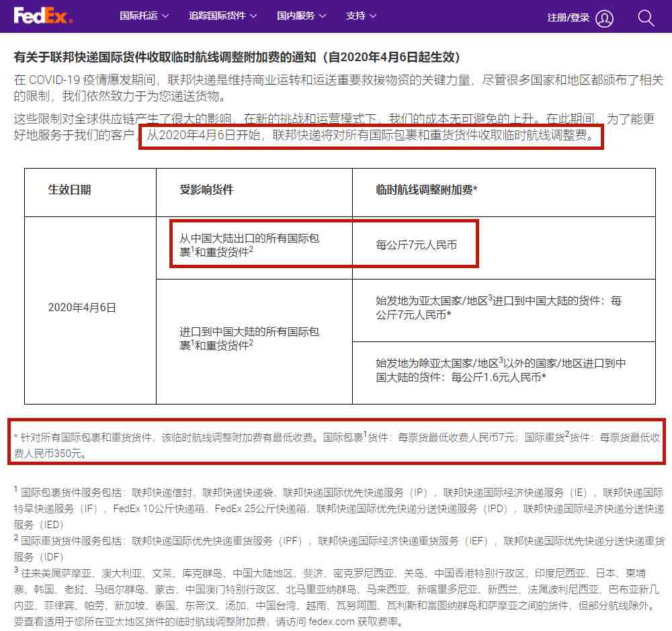The height and width of the screenshot is (631, 672).
Task: Click footnote 2 about 国际重货货件服务
Action: tap(339, 549)
